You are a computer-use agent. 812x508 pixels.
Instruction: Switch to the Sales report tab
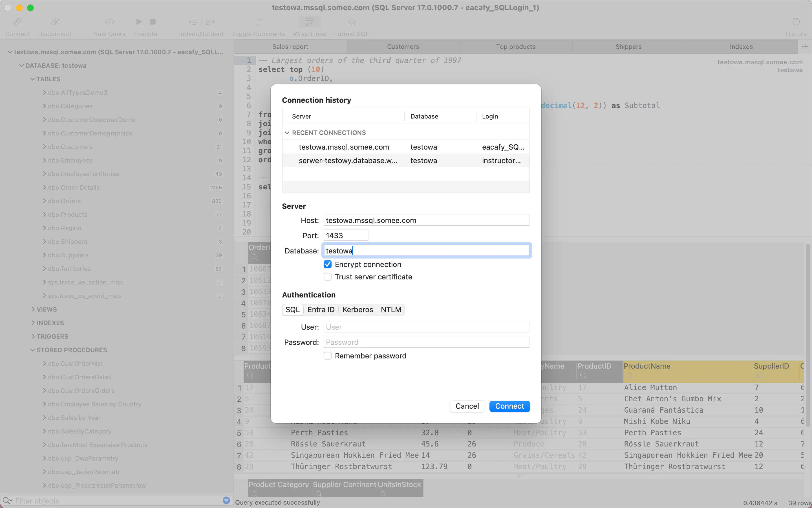pos(290,47)
